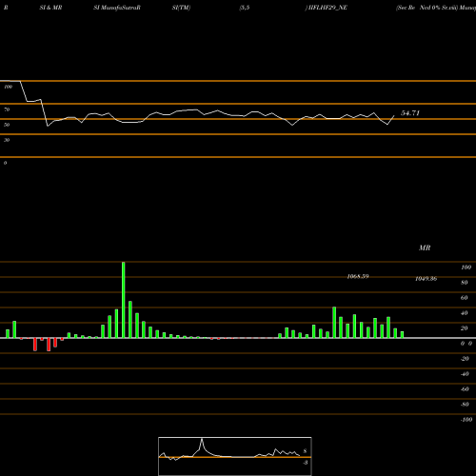Open the mini overview chart thumbnail
476x476 pixels.
pos(235,456)
